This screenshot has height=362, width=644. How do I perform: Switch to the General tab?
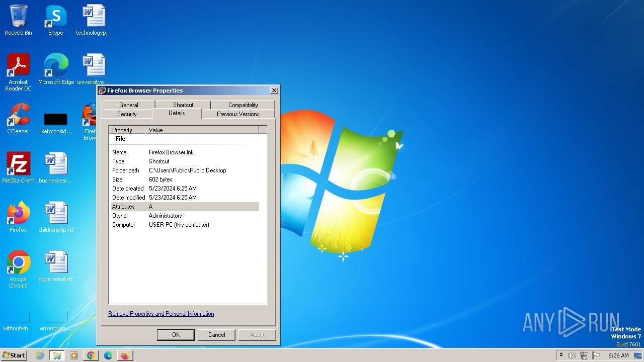128,105
